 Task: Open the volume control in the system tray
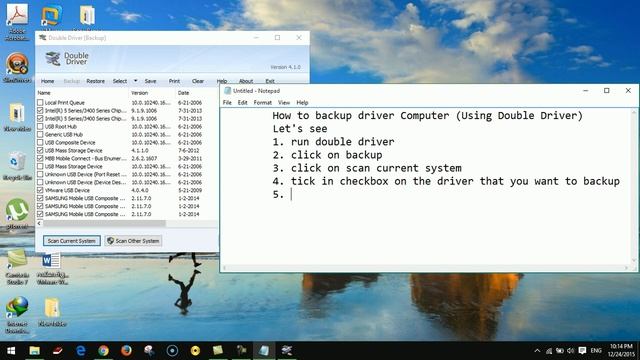(x=571, y=351)
